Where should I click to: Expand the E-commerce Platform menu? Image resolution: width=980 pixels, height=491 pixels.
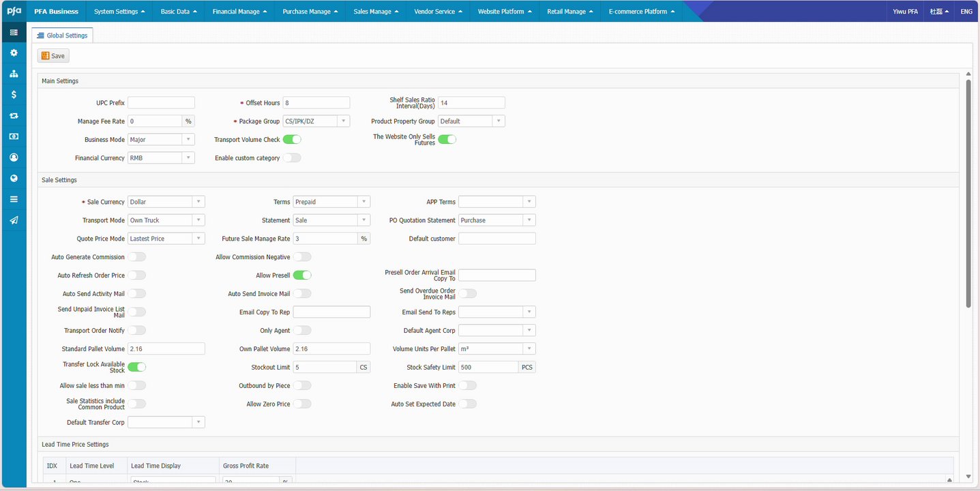pos(642,12)
